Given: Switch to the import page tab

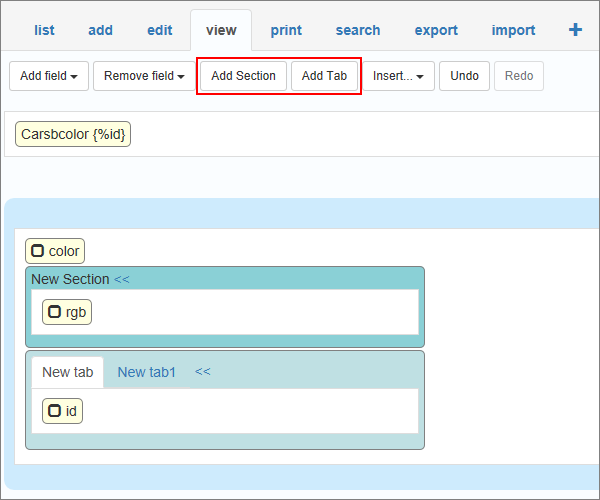Looking at the screenshot, I should click(513, 30).
